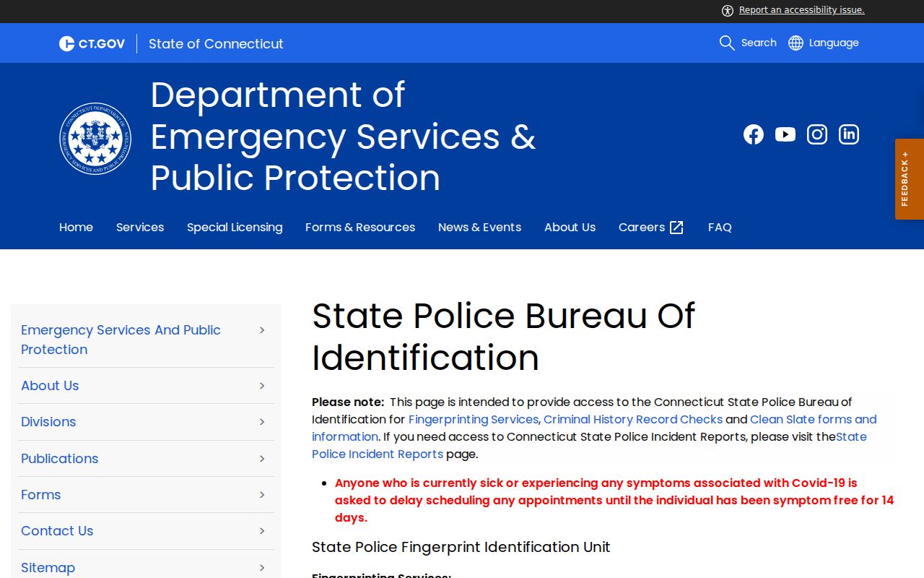Open the Publications sidebar link
This screenshot has width=924, height=578.
59,459
